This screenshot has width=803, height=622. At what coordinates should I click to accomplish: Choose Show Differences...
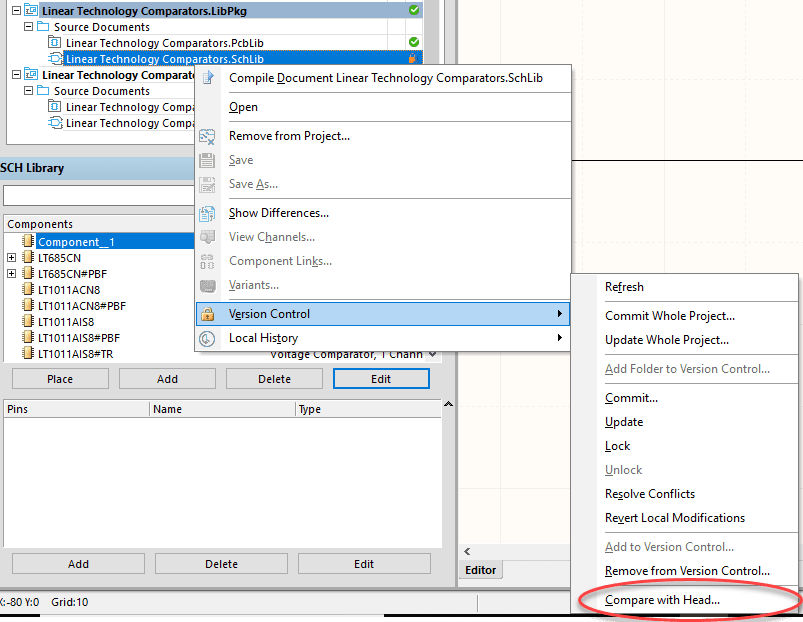pyautogui.click(x=279, y=212)
